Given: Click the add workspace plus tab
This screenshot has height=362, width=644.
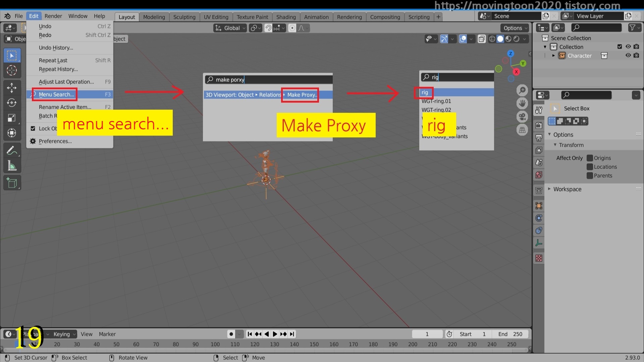Looking at the screenshot, I should 438,17.
